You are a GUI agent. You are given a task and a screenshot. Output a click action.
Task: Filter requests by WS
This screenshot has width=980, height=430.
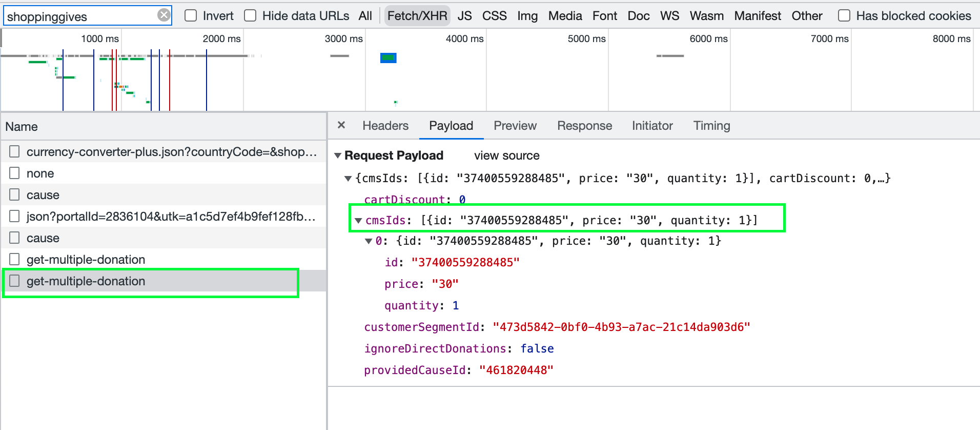coord(669,16)
